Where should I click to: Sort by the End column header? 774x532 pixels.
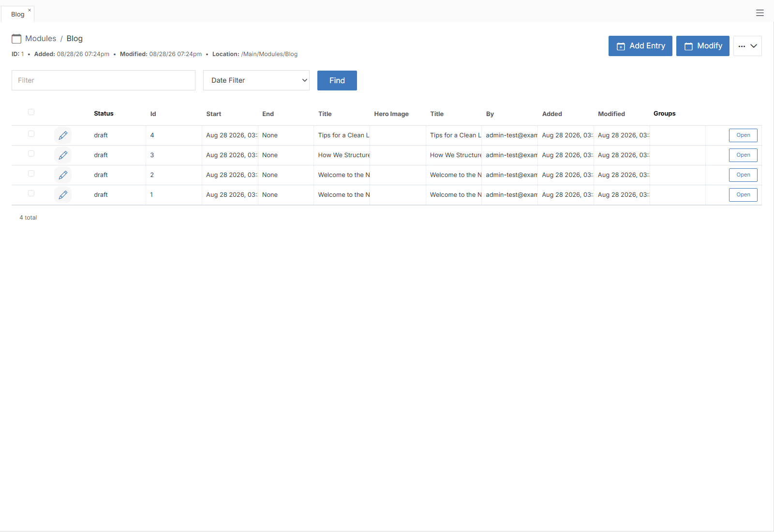268,114
